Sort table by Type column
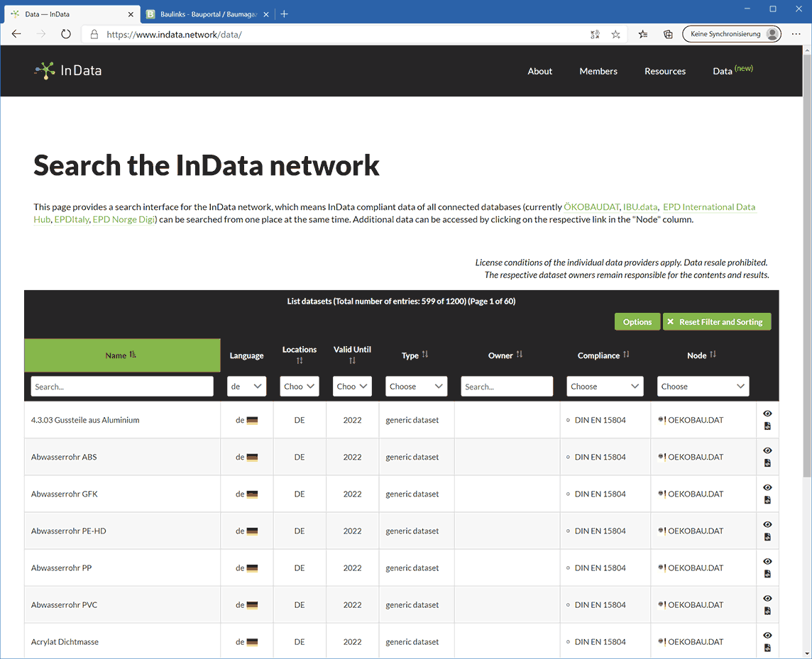Image resolution: width=812 pixels, height=659 pixels. pyautogui.click(x=425, y=355)
